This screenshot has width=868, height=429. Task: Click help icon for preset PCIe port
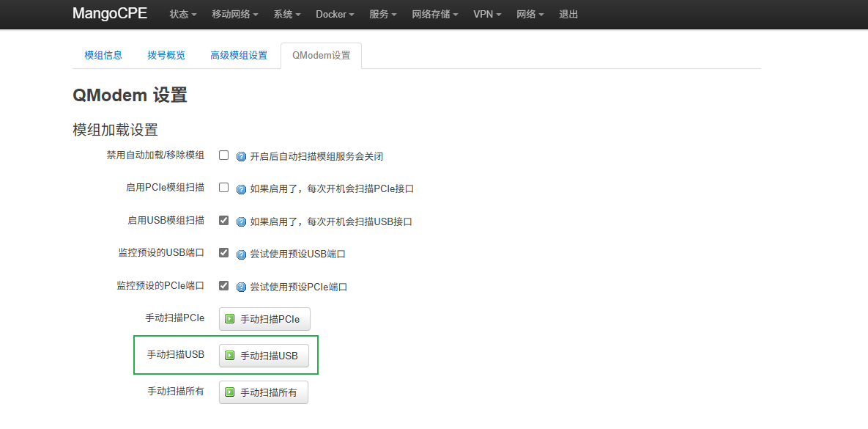point(241,287)
